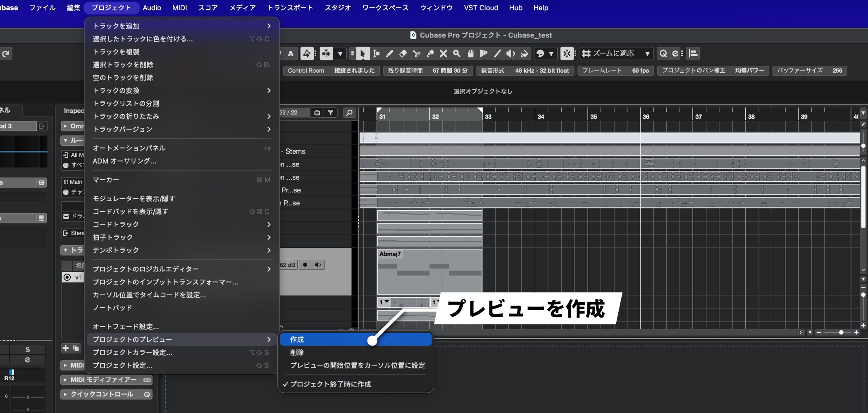Toggle プロジェクト終了時に作成 checkmark option
The image size is (868, 413).
point(330,384)
